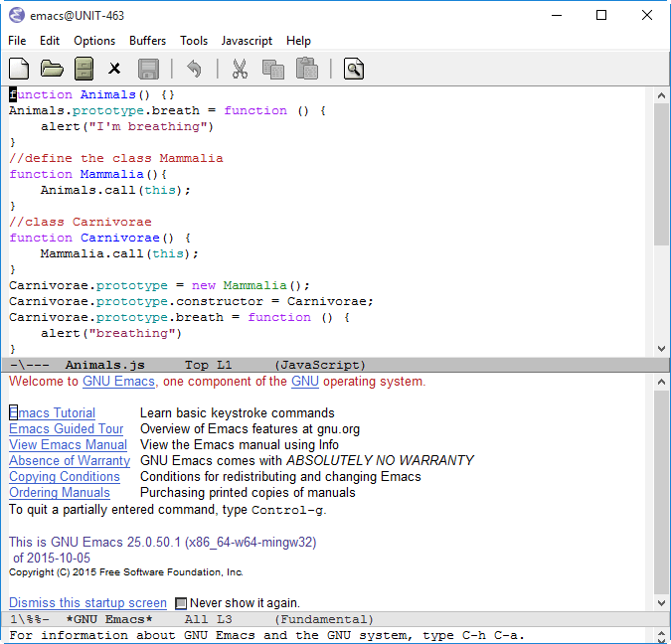Image resolution: width=671 pixels, height=644 pixels.
Task: Click the Emacs application icon in title bar
Action: click(17, 16)
